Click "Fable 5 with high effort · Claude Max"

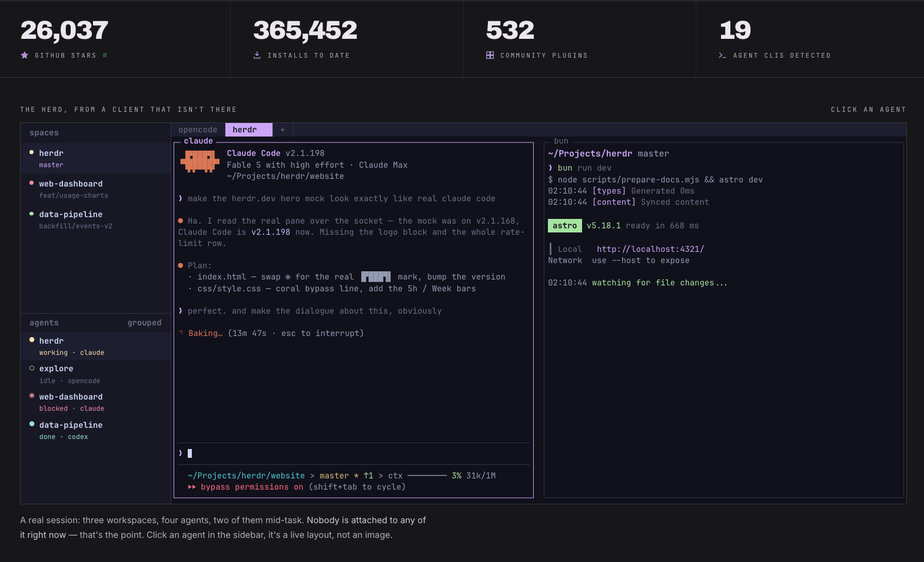[x=317, y=165]
